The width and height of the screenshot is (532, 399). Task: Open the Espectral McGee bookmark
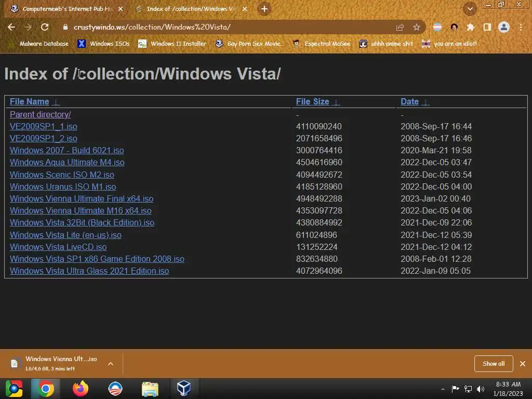[x=321, y=44]
